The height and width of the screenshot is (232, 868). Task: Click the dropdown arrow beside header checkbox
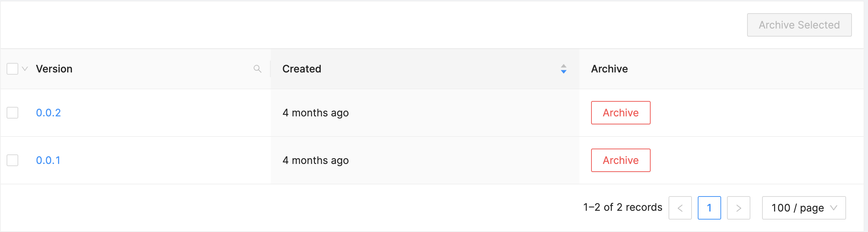tap(24, 69)
